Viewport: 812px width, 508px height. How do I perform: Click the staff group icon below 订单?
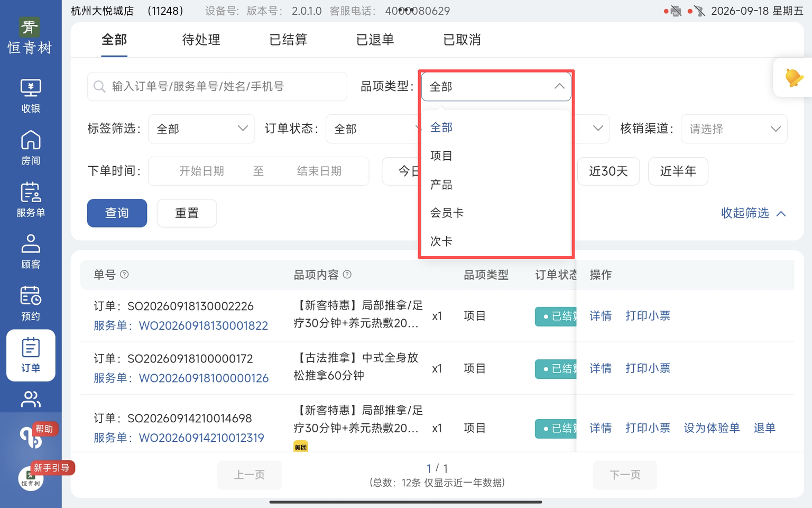point(31,400)
